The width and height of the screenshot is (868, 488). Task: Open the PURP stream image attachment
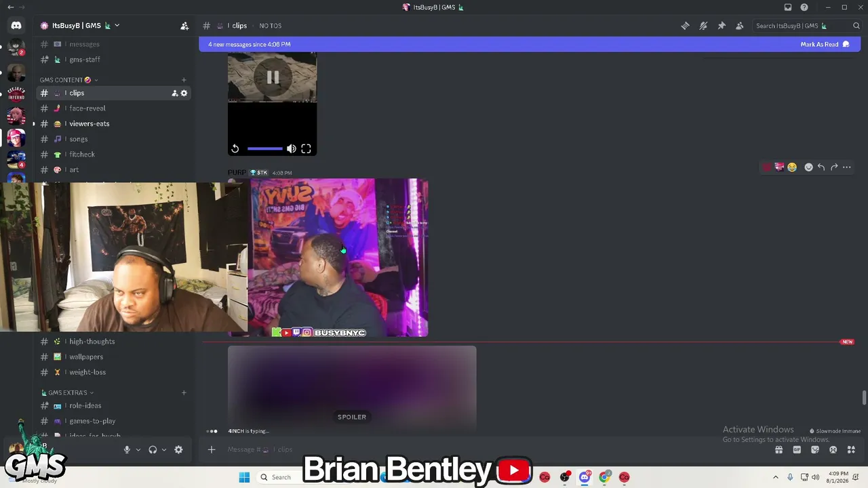pyautogui.click(x=339, y=258)
